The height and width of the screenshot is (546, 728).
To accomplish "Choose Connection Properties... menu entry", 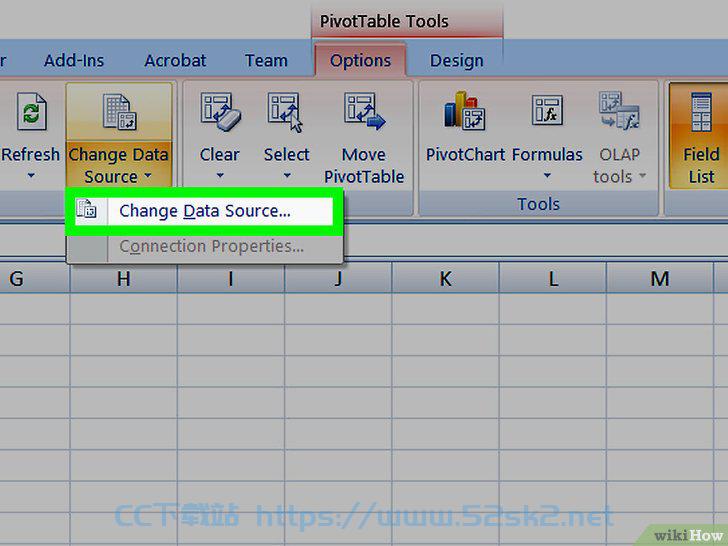I will pos(204,246).
